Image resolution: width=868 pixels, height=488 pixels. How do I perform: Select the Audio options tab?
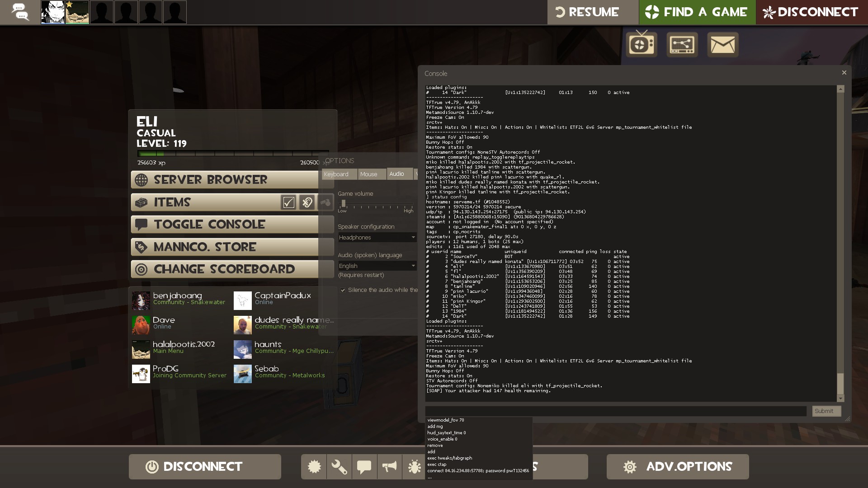[x=400, y=174]
